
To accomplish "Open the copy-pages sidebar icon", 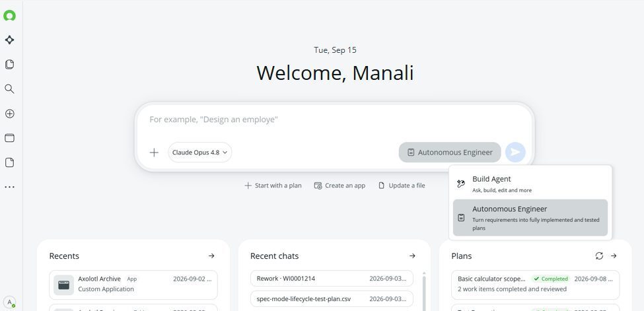I will pyautogui.click(x=9, y=64).
